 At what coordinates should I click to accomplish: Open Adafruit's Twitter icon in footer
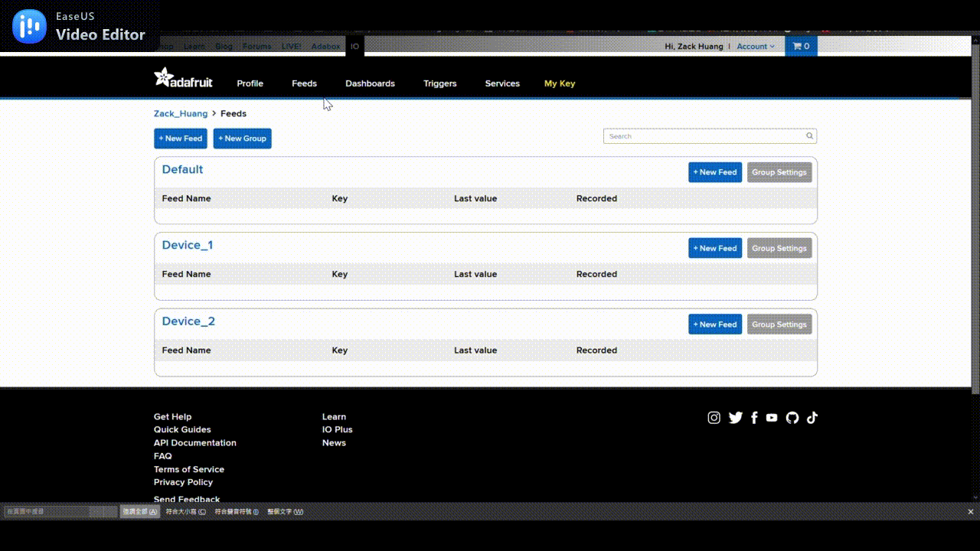(x=736, y=418)
